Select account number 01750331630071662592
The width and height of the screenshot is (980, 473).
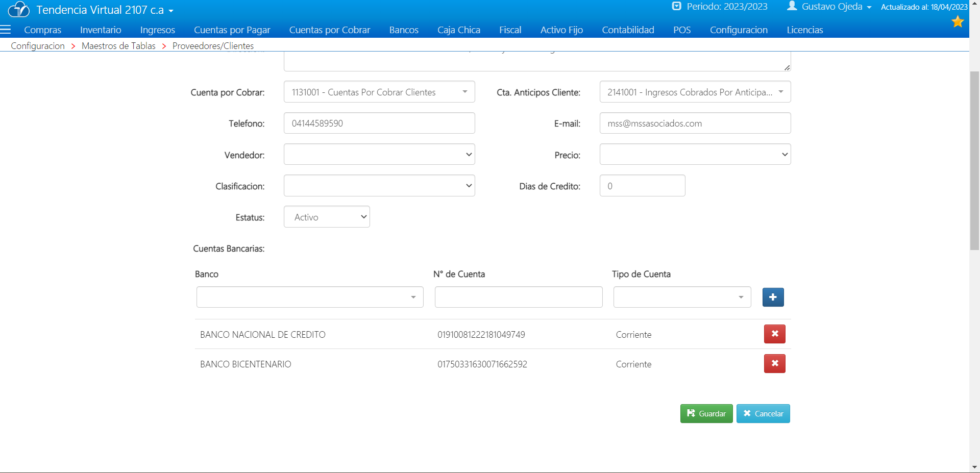point(482,364)
